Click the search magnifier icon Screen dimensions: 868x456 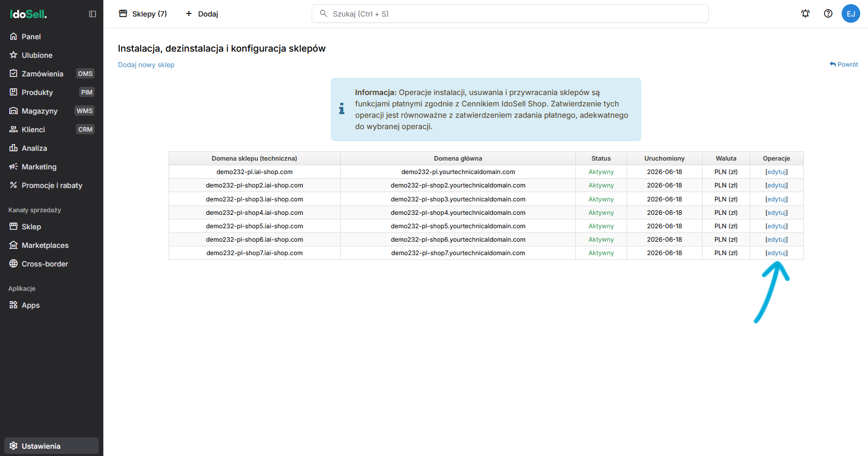324,13
